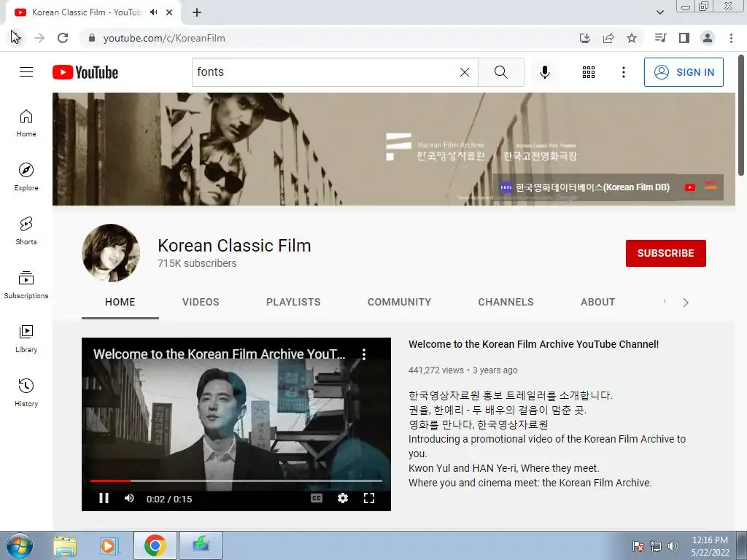Close the Korean Classic Film tab
This screenshot has width=747, height=560.
point(169,12)
